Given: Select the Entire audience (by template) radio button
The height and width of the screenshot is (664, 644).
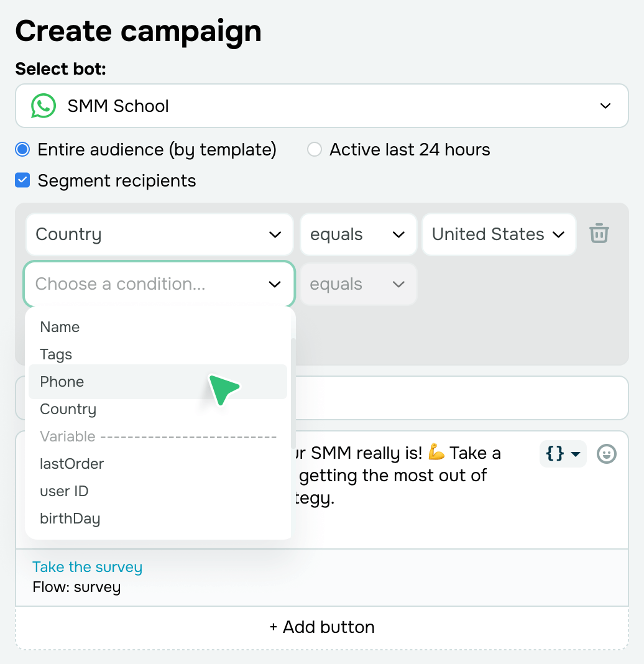Looking at the screenshot, I should pos(23,149).
